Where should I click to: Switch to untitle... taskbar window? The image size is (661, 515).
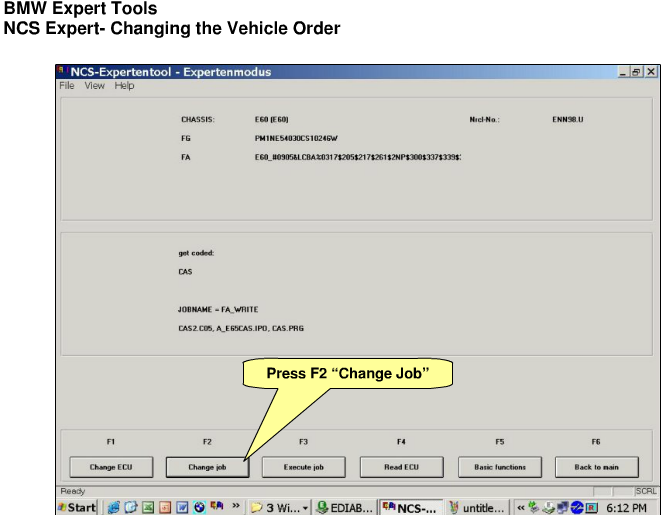477,507
